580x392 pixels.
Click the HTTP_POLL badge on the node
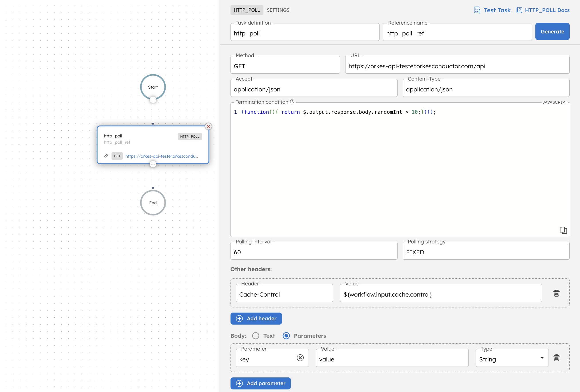coord(190,137)
